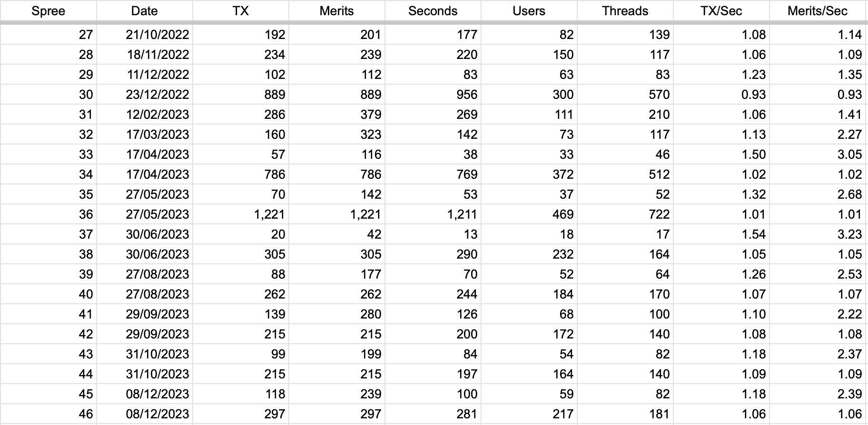868x425 pixels.
Task: Select the TX/Sec column header
Action: tap(721, 11)
